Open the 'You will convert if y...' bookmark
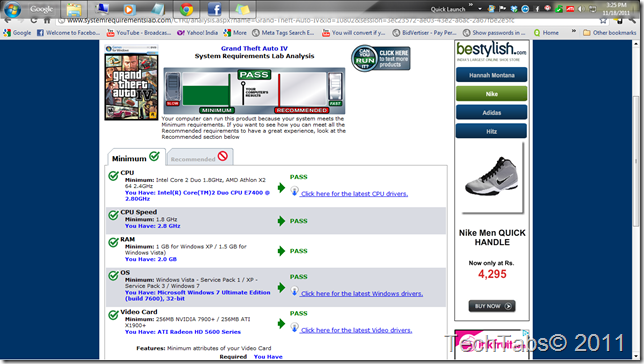 point(354,32)
